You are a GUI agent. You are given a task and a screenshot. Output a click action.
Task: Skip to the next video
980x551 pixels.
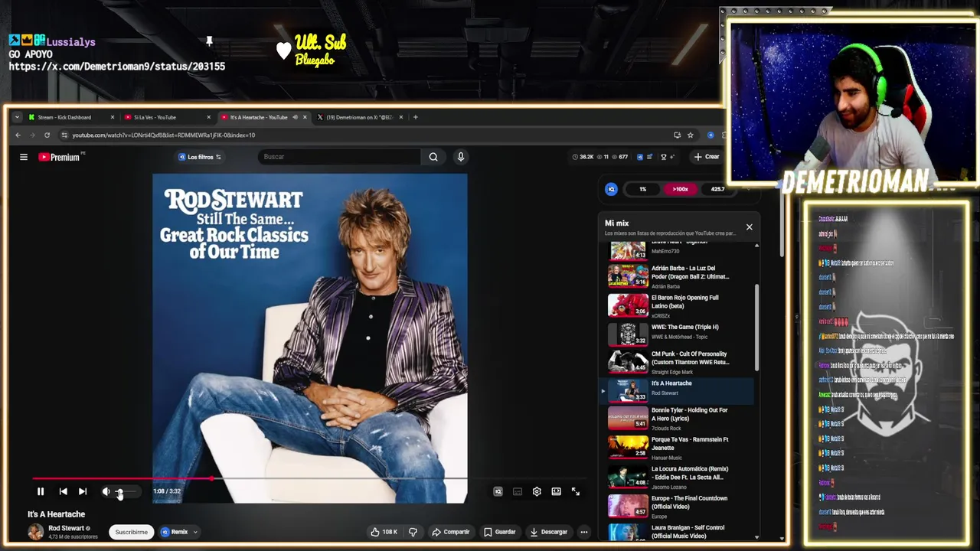pos(83,491)
